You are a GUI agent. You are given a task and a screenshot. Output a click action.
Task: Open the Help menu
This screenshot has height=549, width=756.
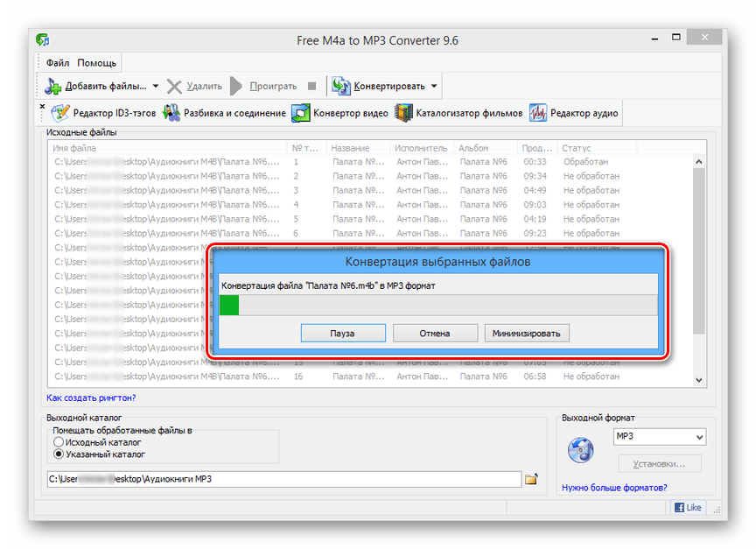point(96,63)
